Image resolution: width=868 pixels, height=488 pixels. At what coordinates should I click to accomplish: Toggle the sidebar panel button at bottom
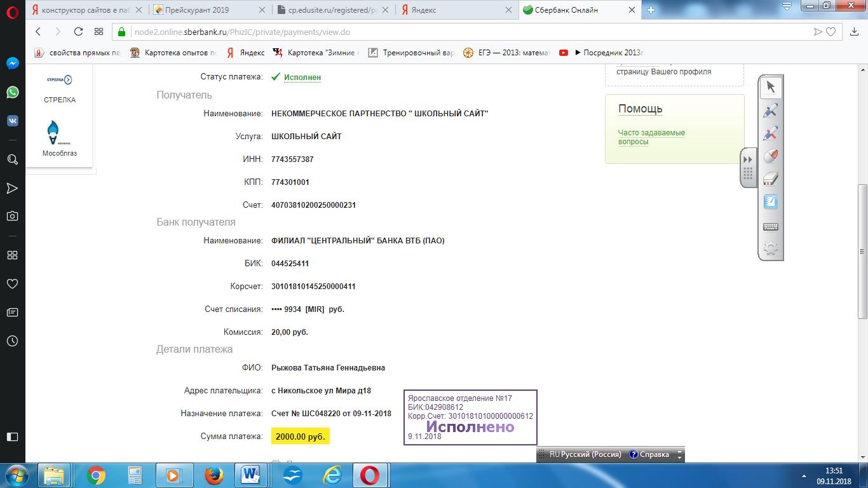pos(12,437)
